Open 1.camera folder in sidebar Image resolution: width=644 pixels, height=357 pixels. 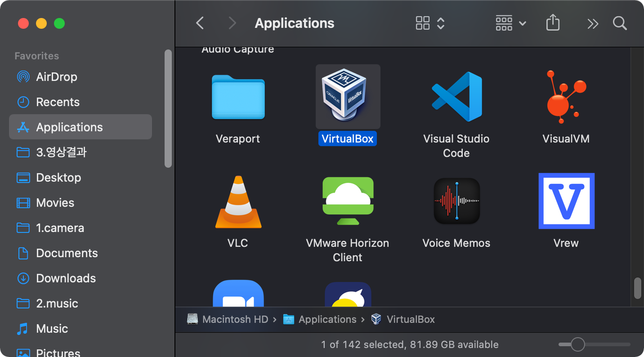pyautogui.click(x=80, y=228)
